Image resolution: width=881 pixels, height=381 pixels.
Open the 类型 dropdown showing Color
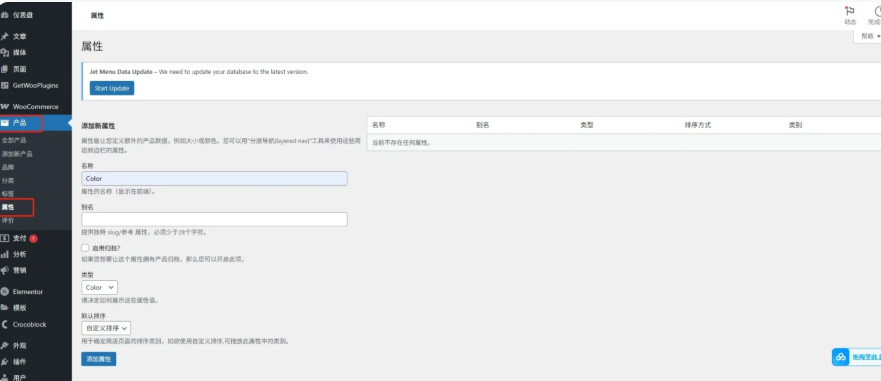click(x=99, y=287)
